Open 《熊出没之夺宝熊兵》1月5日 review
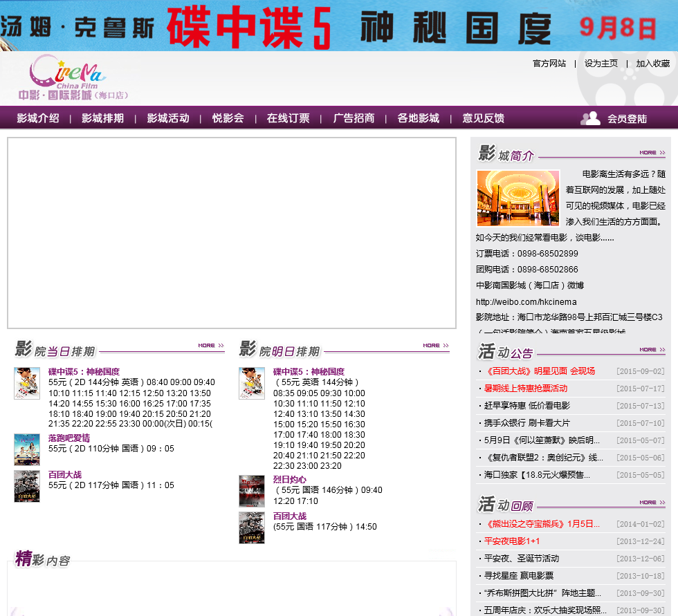The height and width of the screenshot is (616, 678). tap(542, 524)
